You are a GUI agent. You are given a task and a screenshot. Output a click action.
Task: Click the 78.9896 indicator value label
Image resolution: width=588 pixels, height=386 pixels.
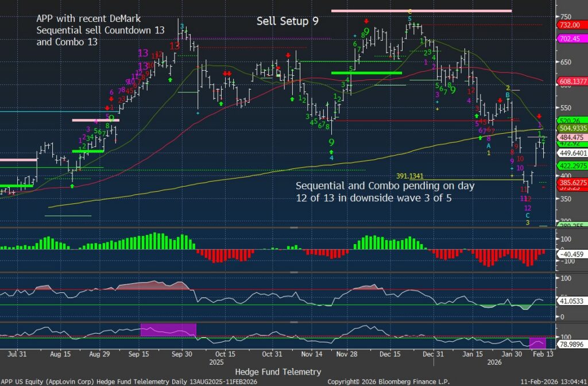572,344
